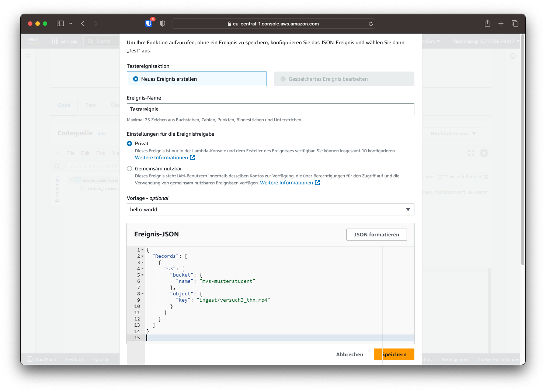Click Safari's forward arrow
This screenshot has width=546, height=392.
click(96, 24)
